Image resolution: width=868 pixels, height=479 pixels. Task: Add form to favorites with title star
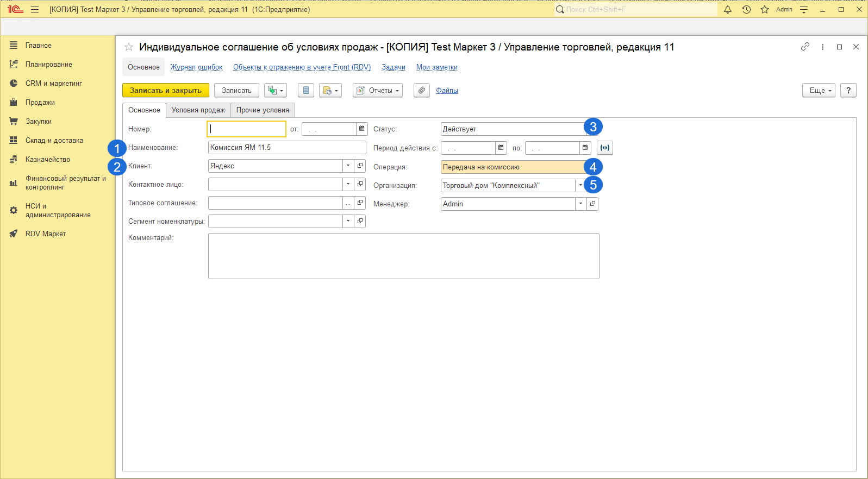pyautogui.click(x=129, y=47)
